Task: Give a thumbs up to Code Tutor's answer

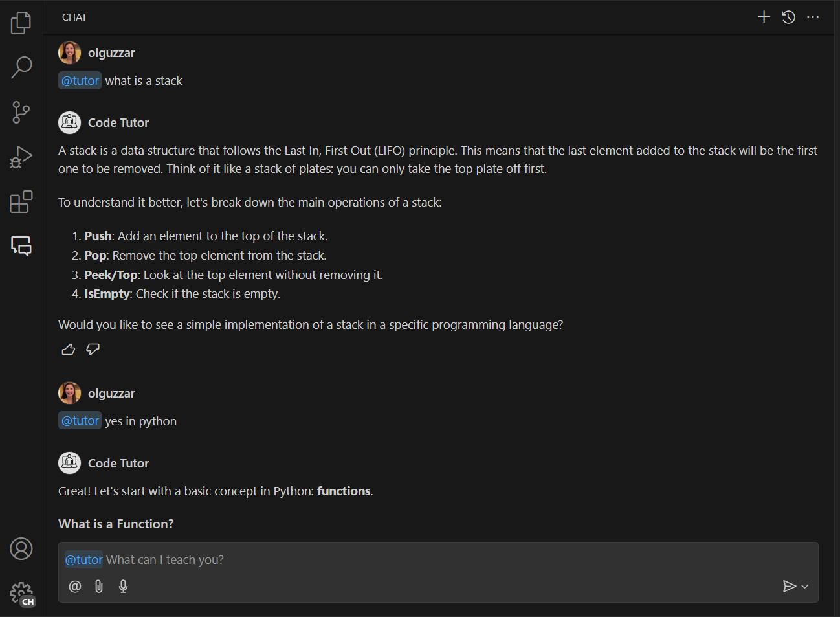Action: pyautogui.click(x=68, y=349)
